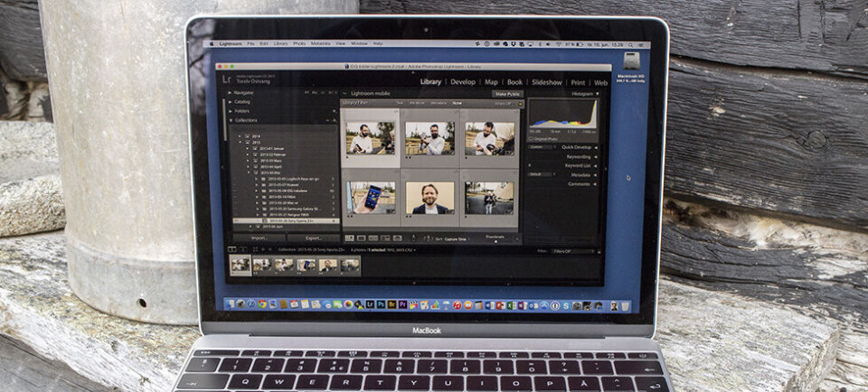The width and height of the screenshot is (868, 392).
Task: Click the Lr logo identity plate
Action: click(226, 79)
